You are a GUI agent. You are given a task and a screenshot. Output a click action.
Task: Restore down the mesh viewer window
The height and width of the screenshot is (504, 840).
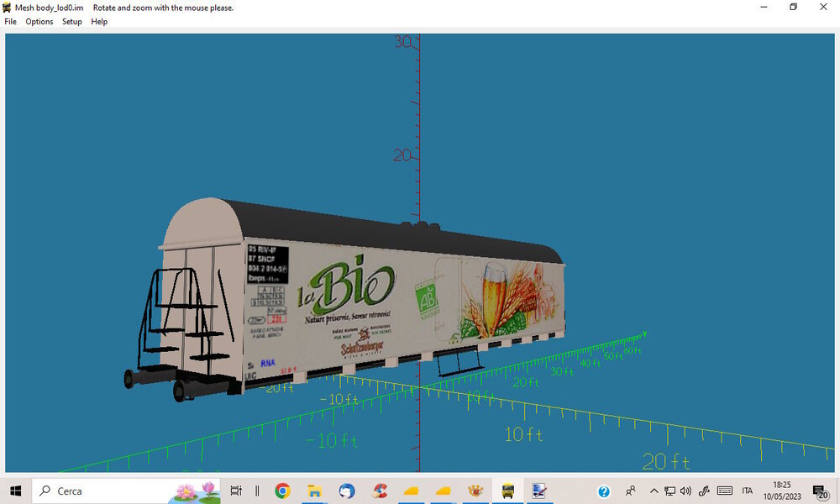tap(794, 7)
